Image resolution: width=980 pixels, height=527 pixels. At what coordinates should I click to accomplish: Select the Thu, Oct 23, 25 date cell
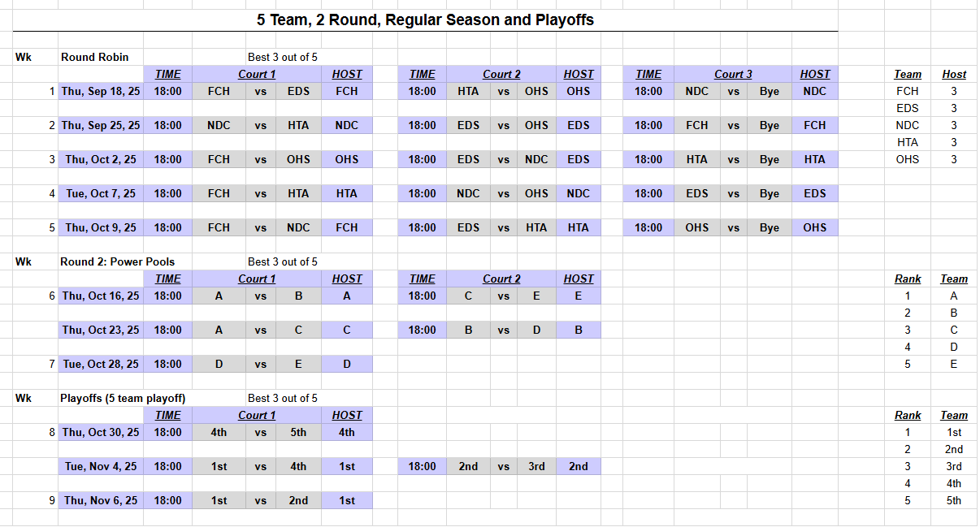[101, 330]
